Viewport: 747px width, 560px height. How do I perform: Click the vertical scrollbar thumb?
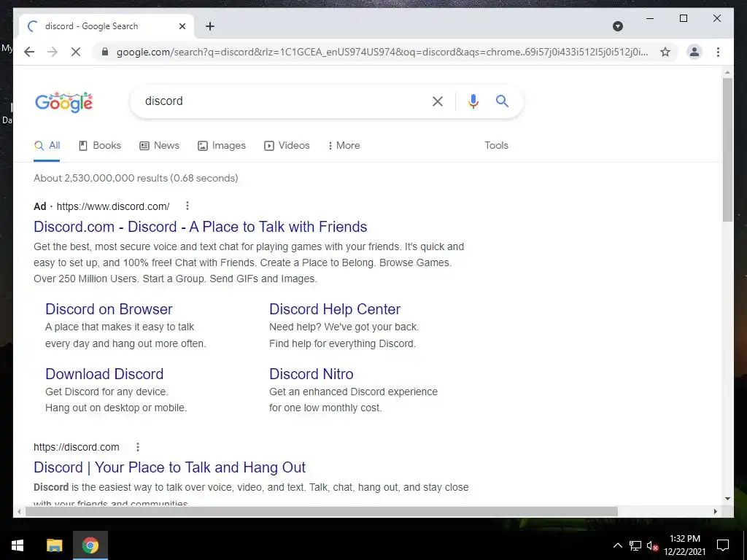(x=727, y=149)
